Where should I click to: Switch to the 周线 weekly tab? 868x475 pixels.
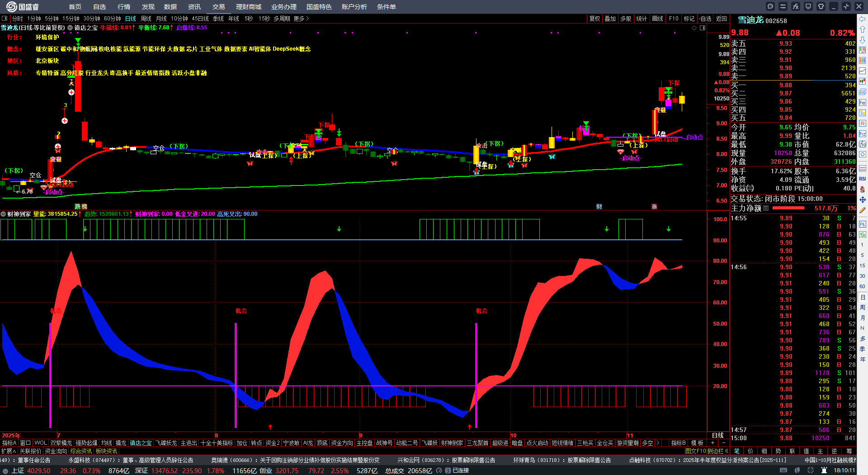[146, 19]
